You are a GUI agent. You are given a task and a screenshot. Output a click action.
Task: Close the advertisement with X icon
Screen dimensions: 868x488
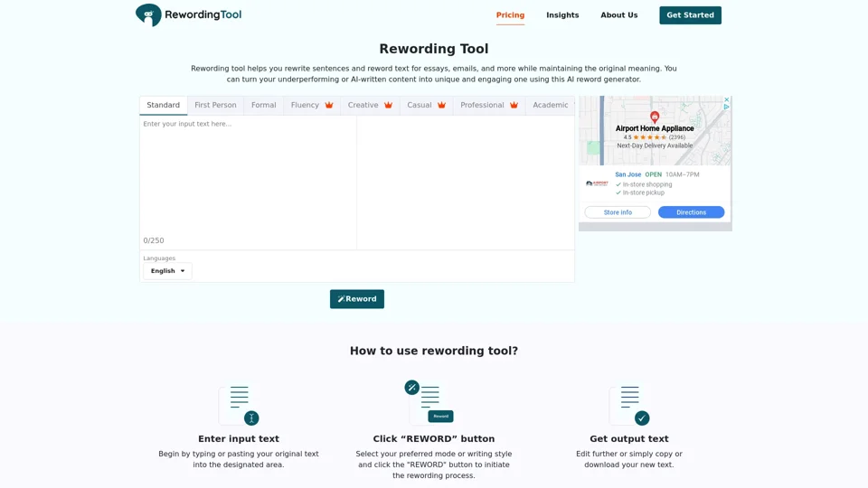point(726,99)
